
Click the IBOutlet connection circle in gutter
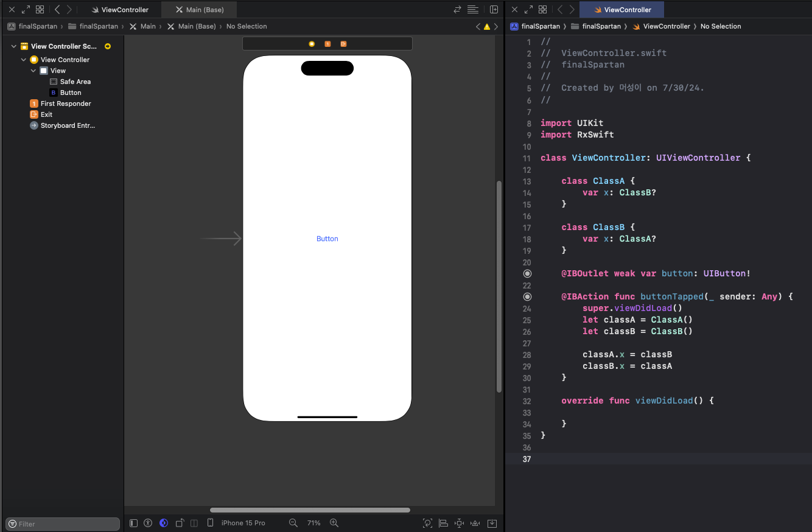point(527,274)
